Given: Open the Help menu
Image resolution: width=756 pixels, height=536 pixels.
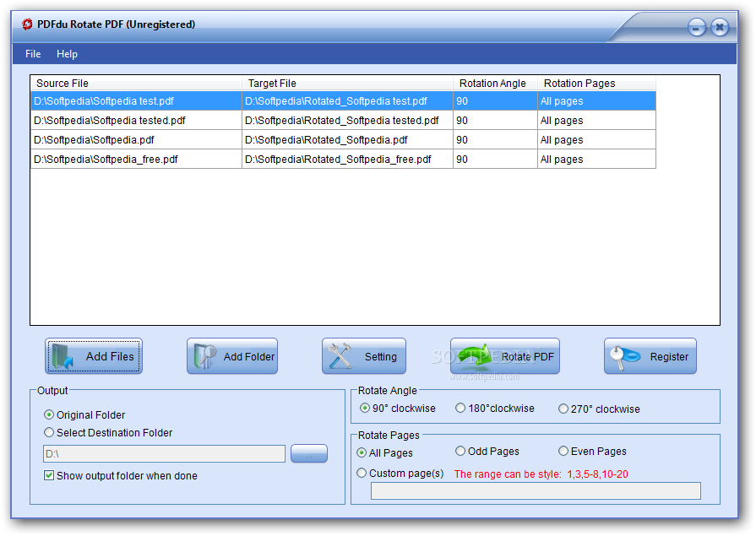Looking at the screenshot, I should tap(67, 54).
